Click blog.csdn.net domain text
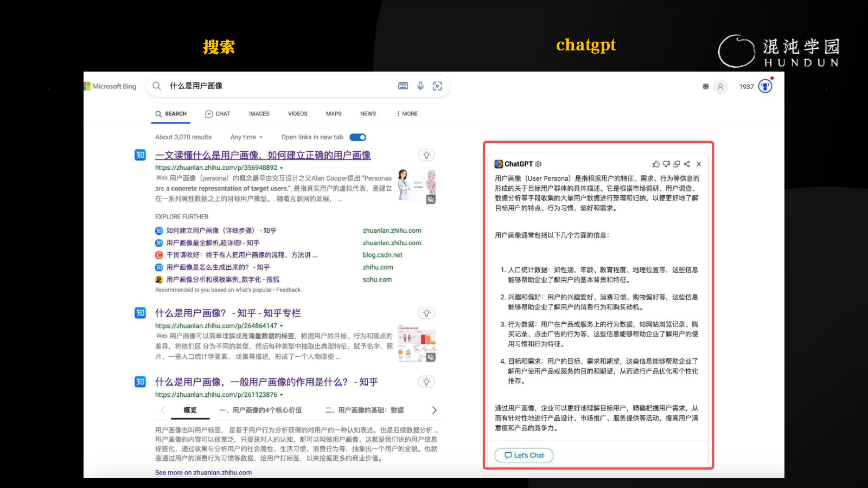868x488 pixels. [382, 255]
